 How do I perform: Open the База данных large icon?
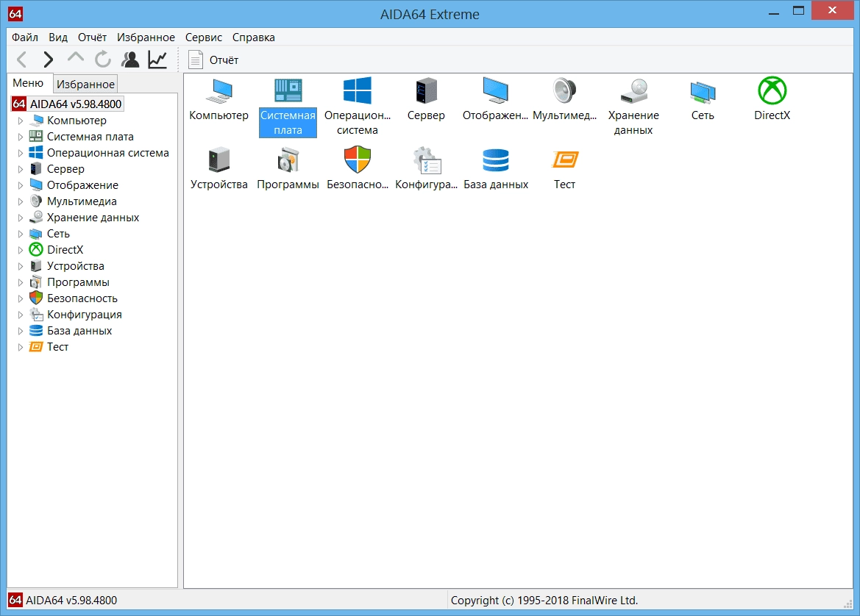click(x=495, y=168)
